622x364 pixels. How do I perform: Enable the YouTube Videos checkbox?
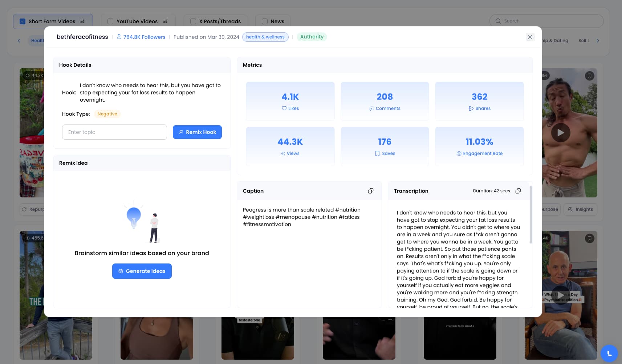point(110,21)
